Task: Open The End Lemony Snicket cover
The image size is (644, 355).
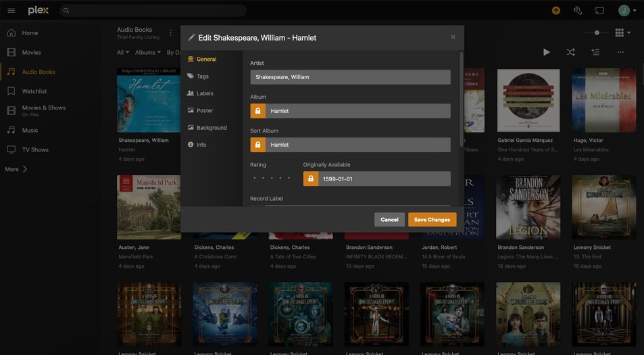Action: pyautogui.click(x=603, y=207)
